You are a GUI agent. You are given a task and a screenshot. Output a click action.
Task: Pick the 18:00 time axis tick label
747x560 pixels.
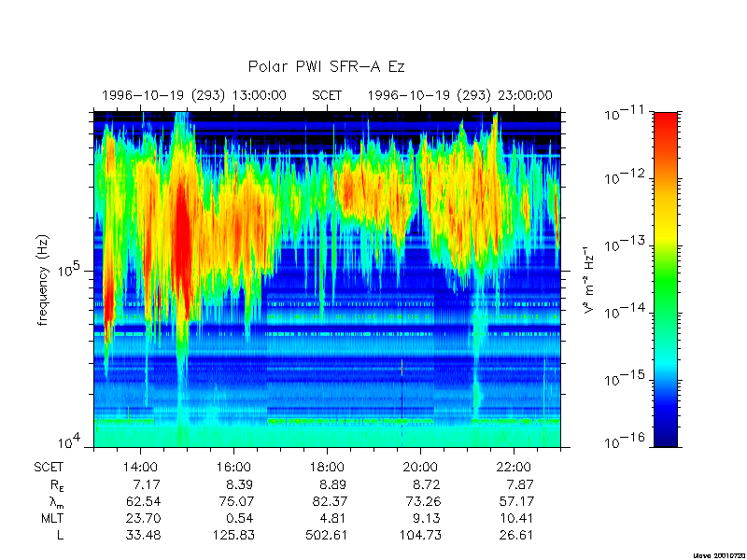pyautogui.click(x=327, y=467)
